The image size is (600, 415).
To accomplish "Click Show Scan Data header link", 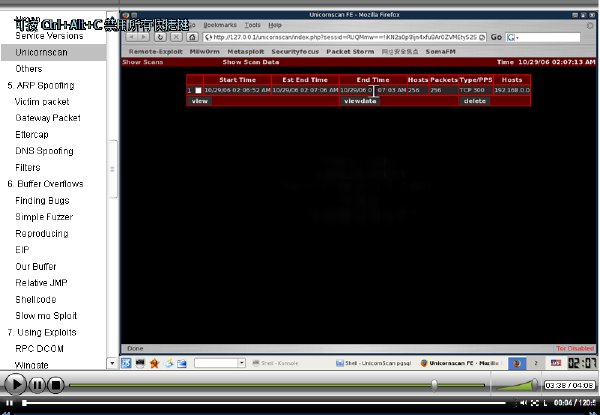I will tap(251, 62).
